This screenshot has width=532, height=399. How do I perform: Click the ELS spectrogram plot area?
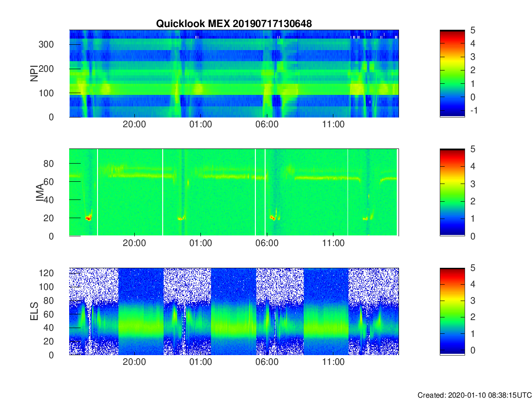click(234, 311)
